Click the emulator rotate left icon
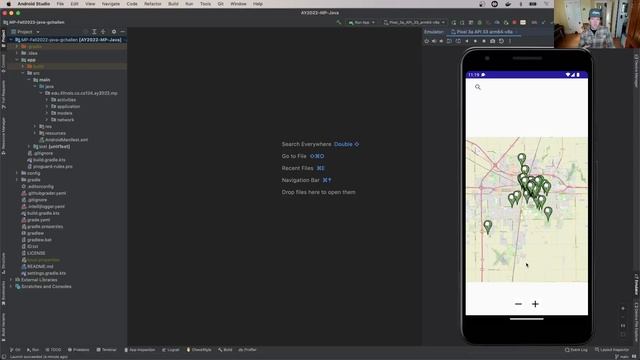This screenshot has width=640, height=360. 449,41
